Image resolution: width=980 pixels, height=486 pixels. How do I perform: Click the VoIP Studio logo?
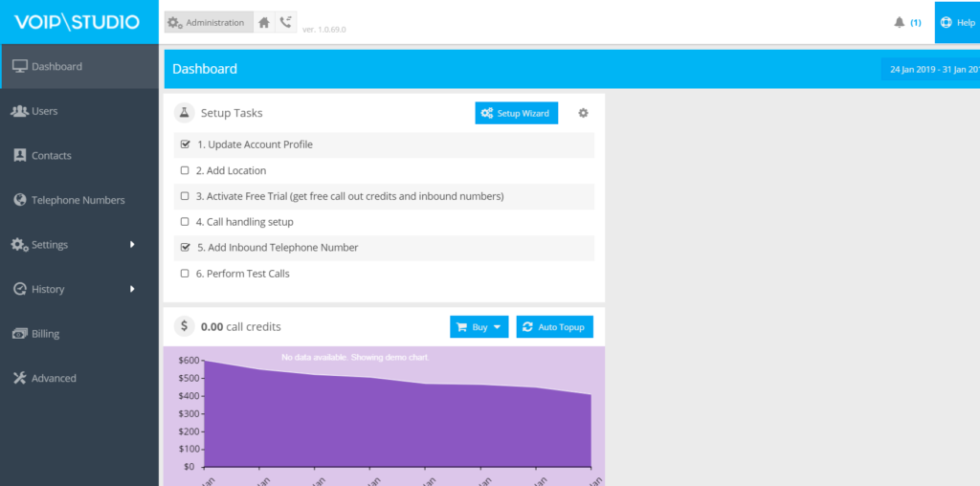(77, 22)
